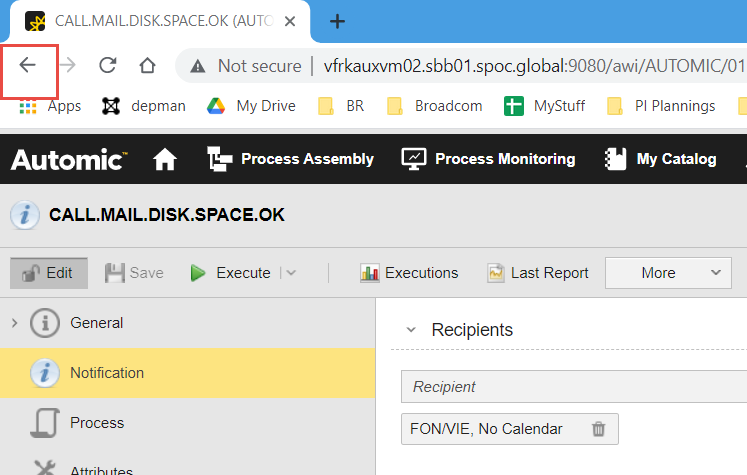The width and height of the screenshot is (747, 475).
Task: Go to Automic home icon
Action: tap(164, 159)
